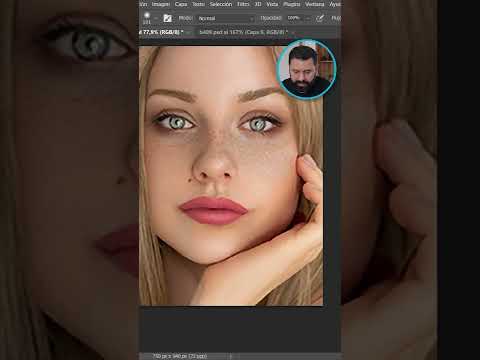Viewport: 480px width, 360px height.
Task: Click the Opacidad label
Action: coord(271,18)
